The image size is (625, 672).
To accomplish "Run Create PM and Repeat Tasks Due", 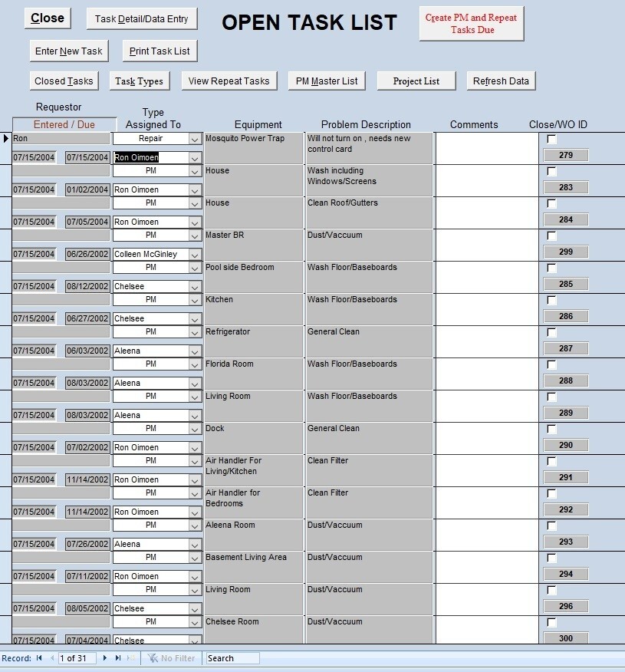I will (471, 23).
